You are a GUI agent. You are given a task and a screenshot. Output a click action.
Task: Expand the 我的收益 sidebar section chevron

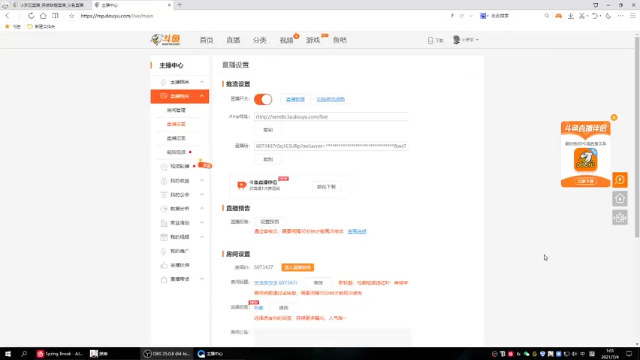click(x=202, y=180)
